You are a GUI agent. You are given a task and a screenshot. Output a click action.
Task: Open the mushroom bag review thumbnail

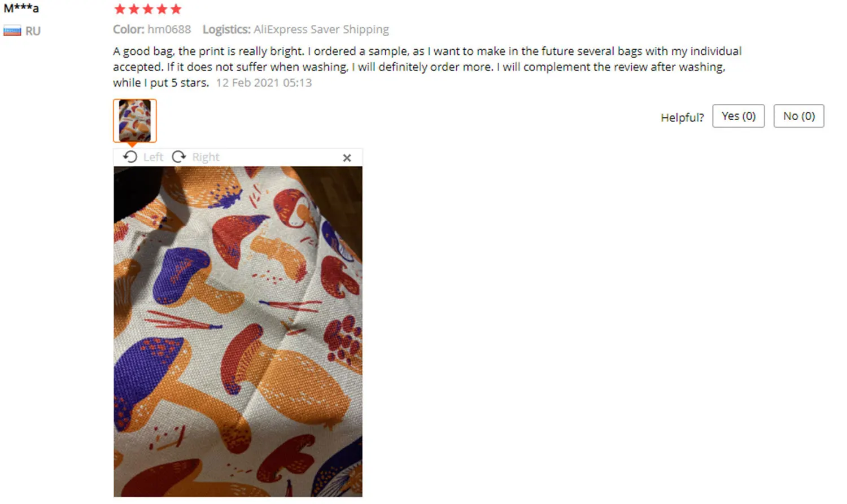click(x=135, y=121)
